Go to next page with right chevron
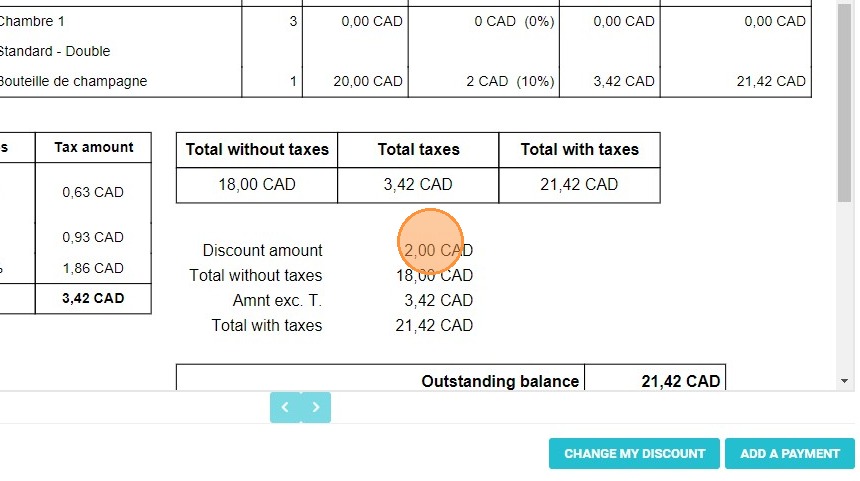The width and height of the screenshot is (860, 481). click(316, 407)
